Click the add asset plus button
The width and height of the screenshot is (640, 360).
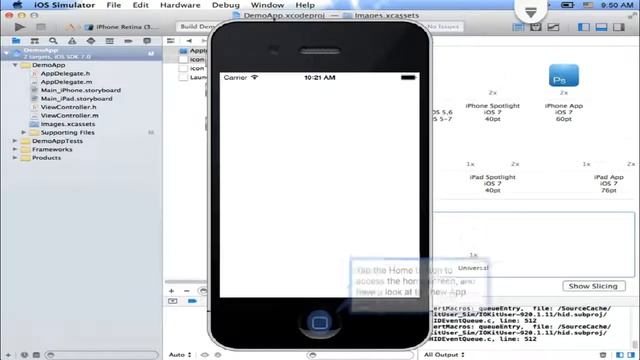pos(171,291)
